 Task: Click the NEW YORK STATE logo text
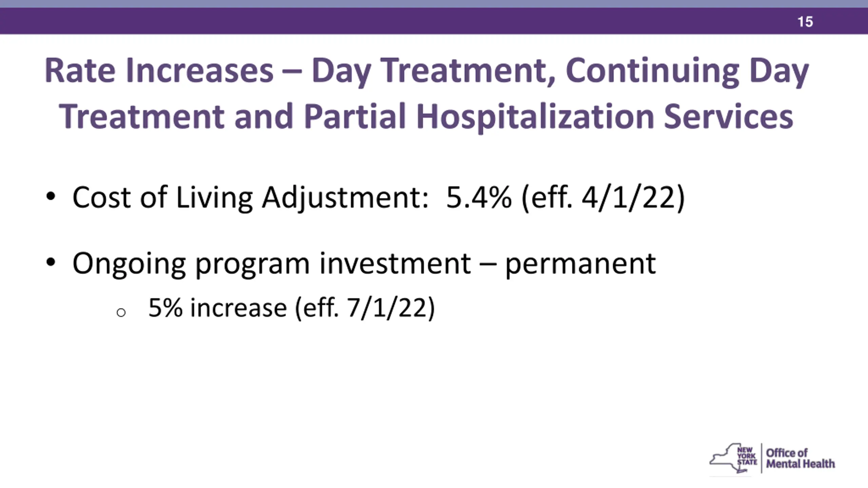tap(747, 456)
